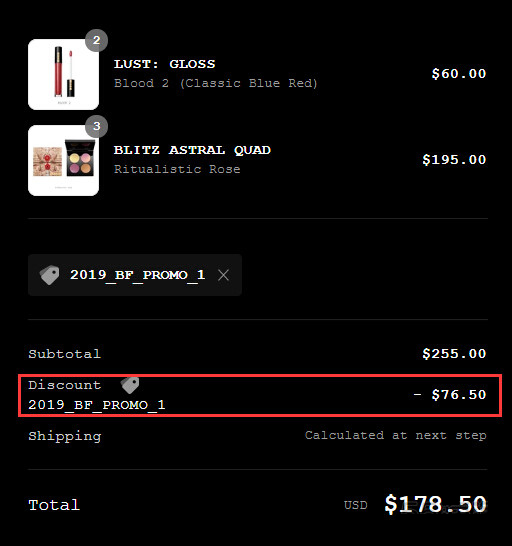Image resolution: width=512 pixels, height=546 pixels.
Task: Click the Blood 2 (Classic Blue Red) variant text
Action: (x=216, y=83)
